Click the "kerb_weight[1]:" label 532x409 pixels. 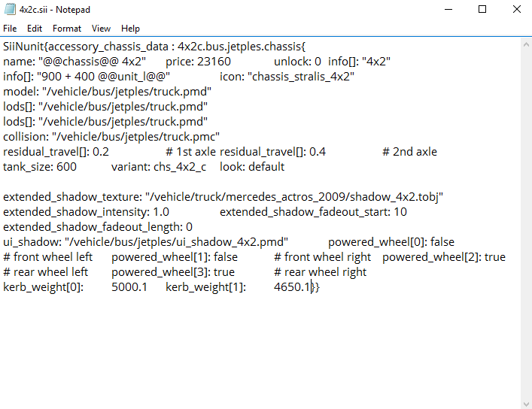205,287
